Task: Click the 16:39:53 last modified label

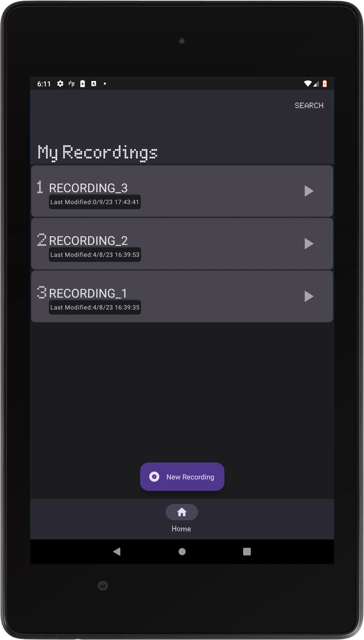Action: click(x=95, y=255)
